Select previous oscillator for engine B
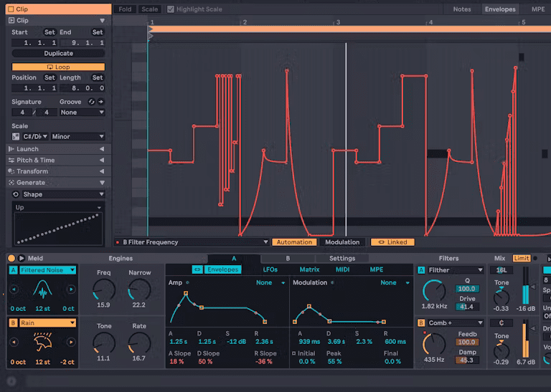 (x=14, y=342)
